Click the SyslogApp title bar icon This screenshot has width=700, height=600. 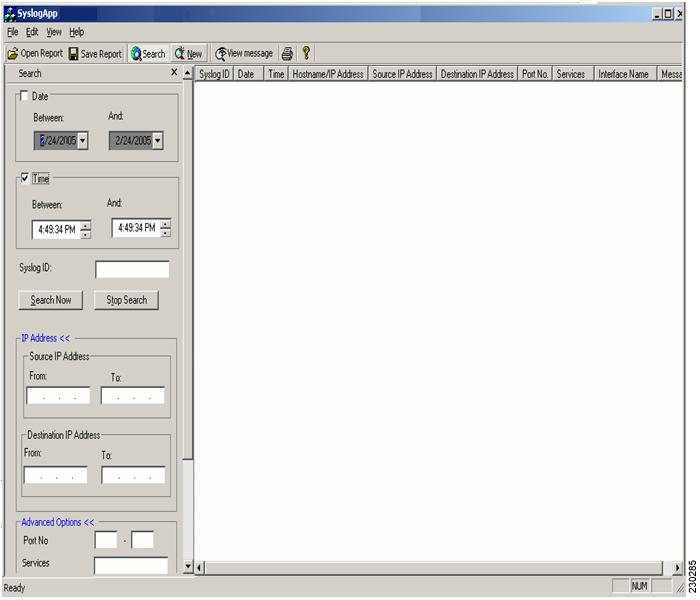coord(10,14)
